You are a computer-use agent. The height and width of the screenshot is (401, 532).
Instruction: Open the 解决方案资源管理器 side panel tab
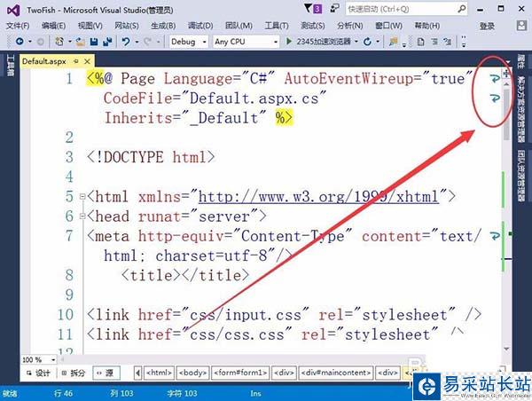[x=521, y=108]
